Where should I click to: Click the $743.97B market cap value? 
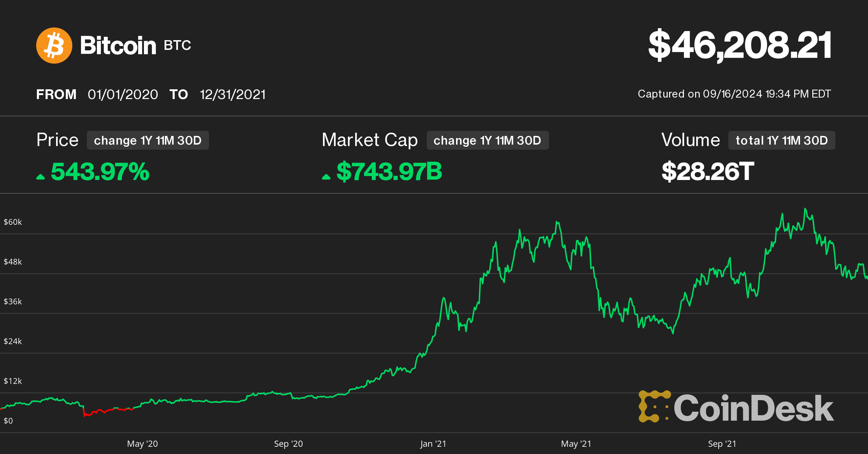tap(390, 171)
